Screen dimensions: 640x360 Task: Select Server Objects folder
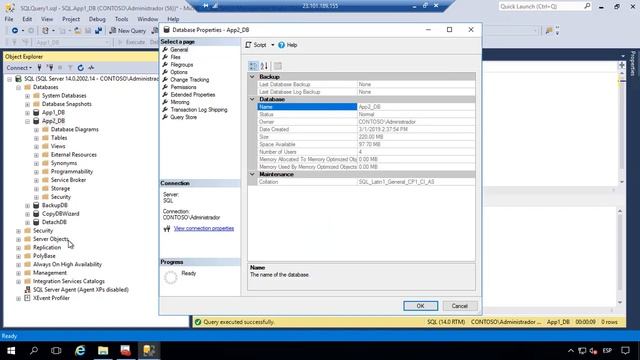[x=51, y=239]
